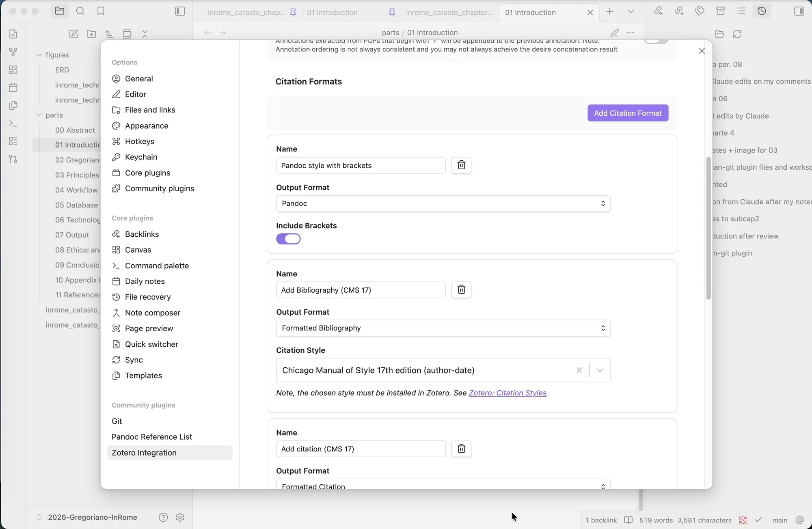Viewport: 812px width, 529px height.
Task: Open Formatted Citation output format dropdown
Action: pos(443,484)
